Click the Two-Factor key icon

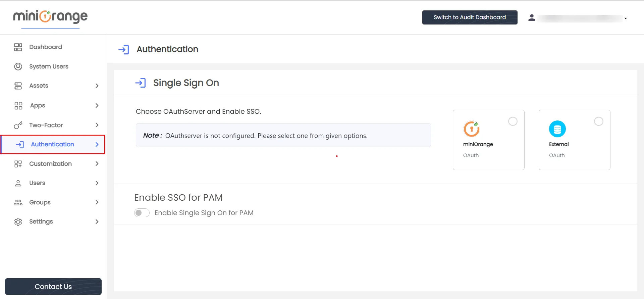click(18, 125)
